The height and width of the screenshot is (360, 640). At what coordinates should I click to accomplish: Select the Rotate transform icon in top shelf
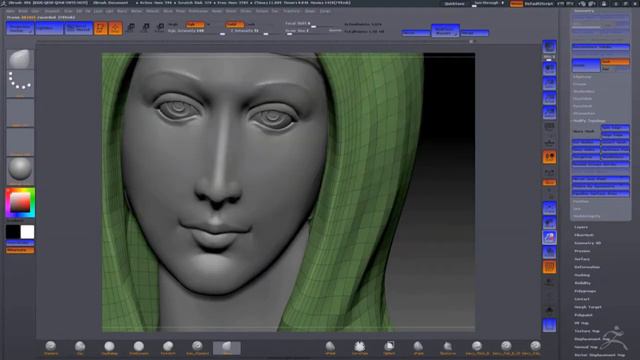pos(160,28)
